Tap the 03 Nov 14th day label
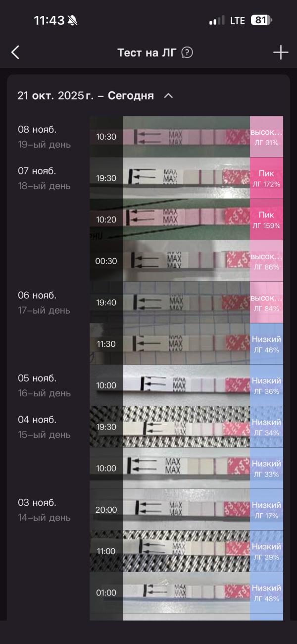 (x=44, y=518)
